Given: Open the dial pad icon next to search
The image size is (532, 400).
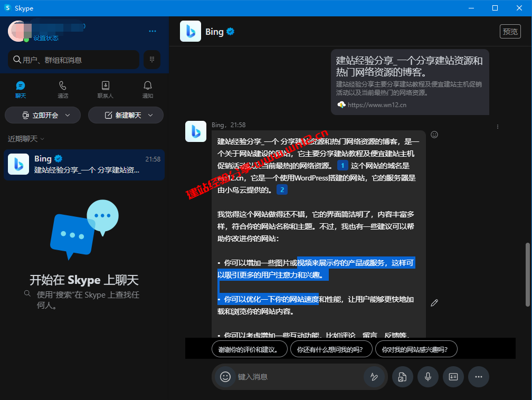Looking at the screenshot, I should (152, 60).
